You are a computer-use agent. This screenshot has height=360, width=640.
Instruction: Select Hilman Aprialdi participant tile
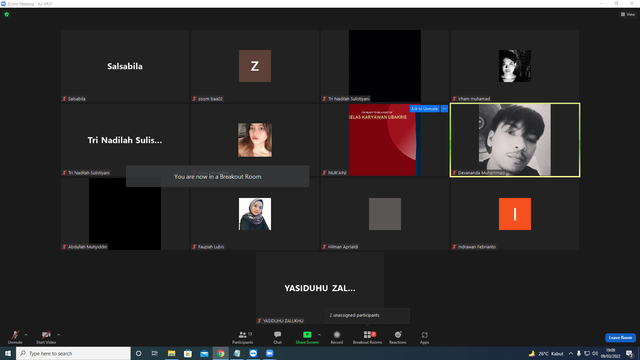click(x=384, y=214)
